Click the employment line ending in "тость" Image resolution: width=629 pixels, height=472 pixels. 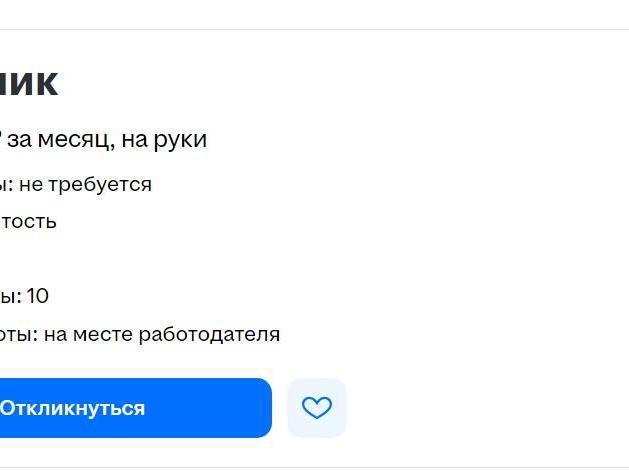coord(28,221)
